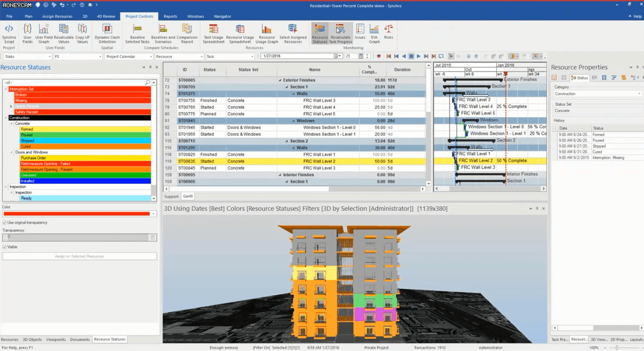The width and height of the screenshot is (644, 351).
Task: Switch to the Plan ribbon tab
Action: (28, 16)
